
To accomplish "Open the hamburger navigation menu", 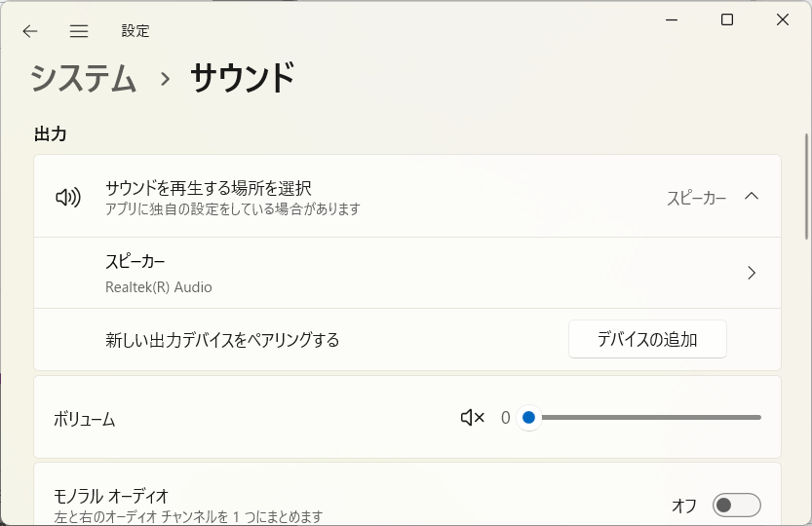I will [79, 31].
